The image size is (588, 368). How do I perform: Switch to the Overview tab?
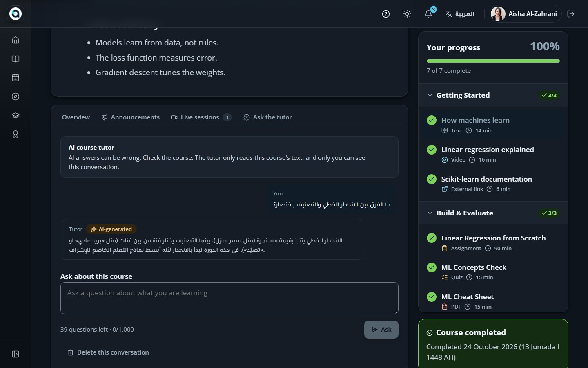coord(76,117)
